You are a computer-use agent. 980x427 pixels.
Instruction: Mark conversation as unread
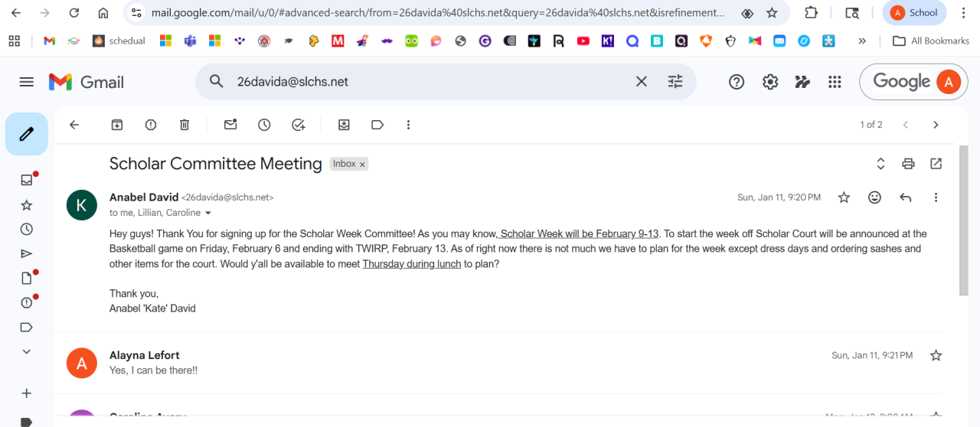pyautogui.click(x=230, y=125)
